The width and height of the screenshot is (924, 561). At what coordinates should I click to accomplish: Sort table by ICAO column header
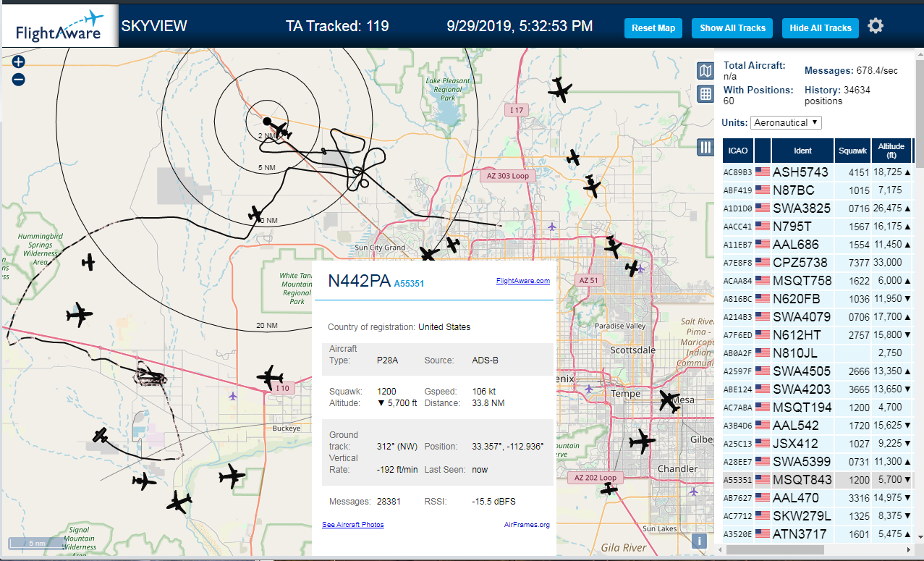(x=738, y=151)
